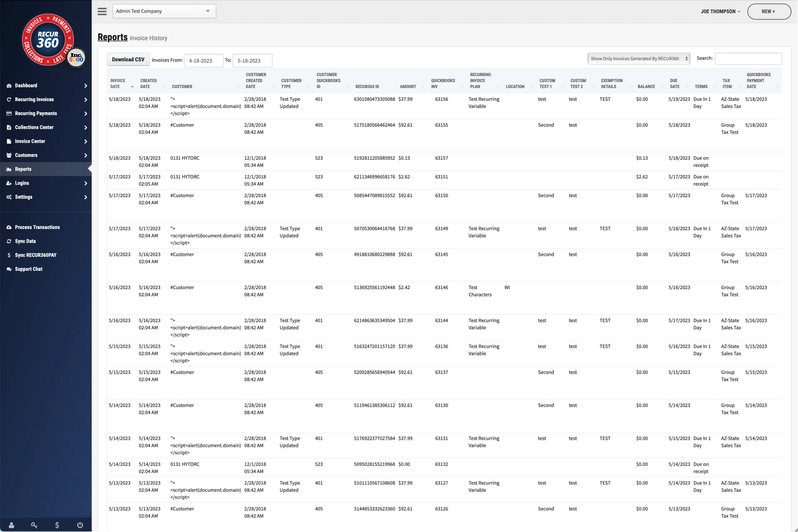Expand the Recurring Payments chevron

[x=86, y=114]
